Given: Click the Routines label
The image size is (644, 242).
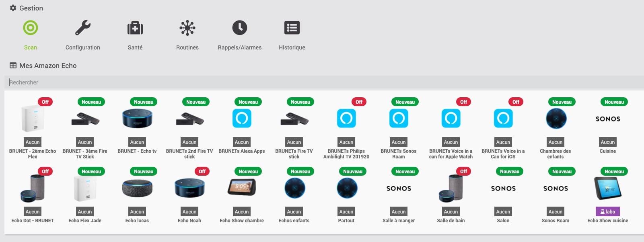Looking at the screenshot, I should [x=187, y=47].
